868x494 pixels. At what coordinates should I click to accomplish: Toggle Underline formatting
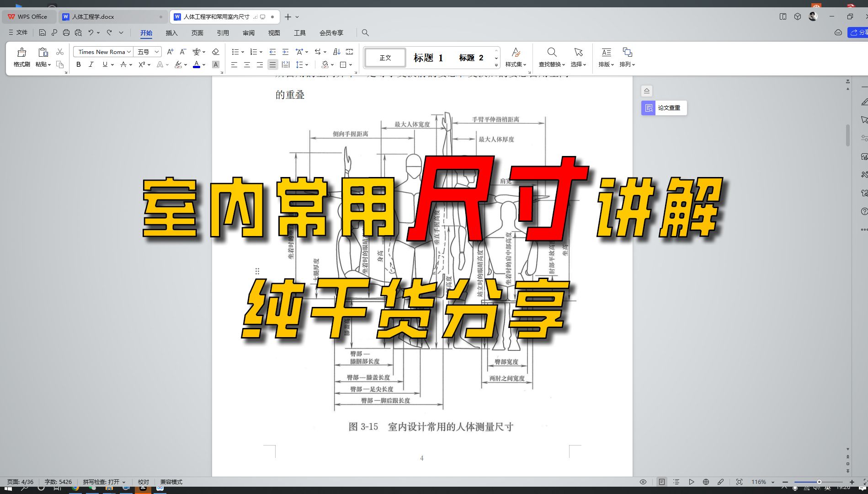click(x=105, y=65)
